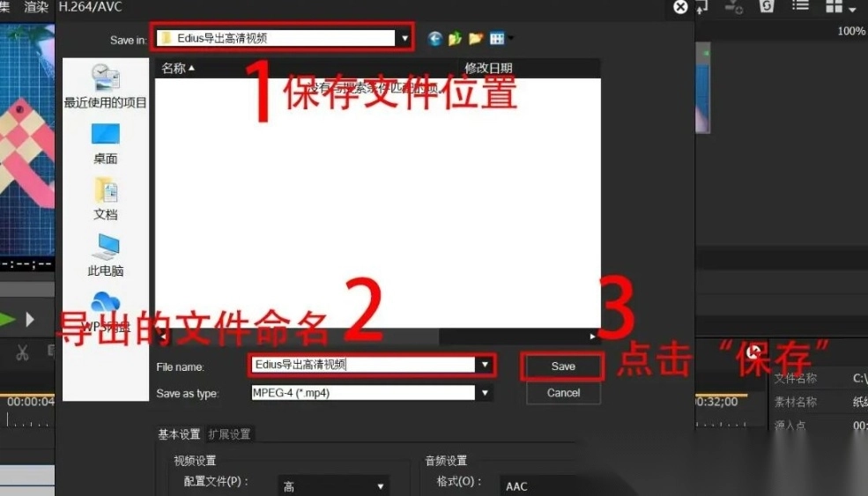Screen dimensions: 868x496
Task: Sort files by 名称 column header
Action: pyautogui.click(x=178, y=68)
